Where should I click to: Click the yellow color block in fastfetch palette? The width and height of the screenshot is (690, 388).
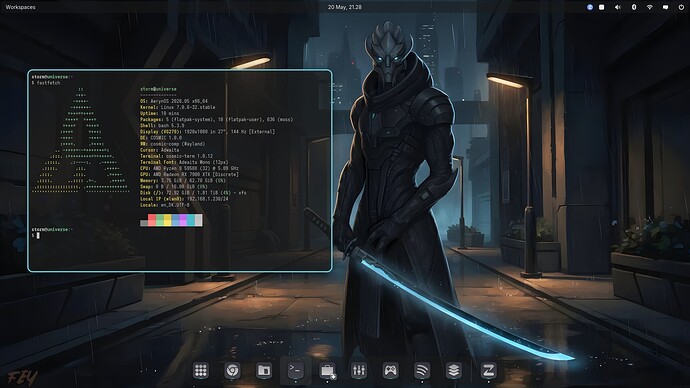167,220
